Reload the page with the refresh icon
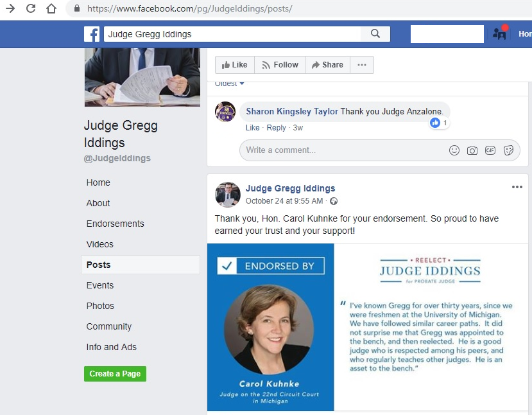The height and width of the screenshot is (415, 532). [31, 8]
